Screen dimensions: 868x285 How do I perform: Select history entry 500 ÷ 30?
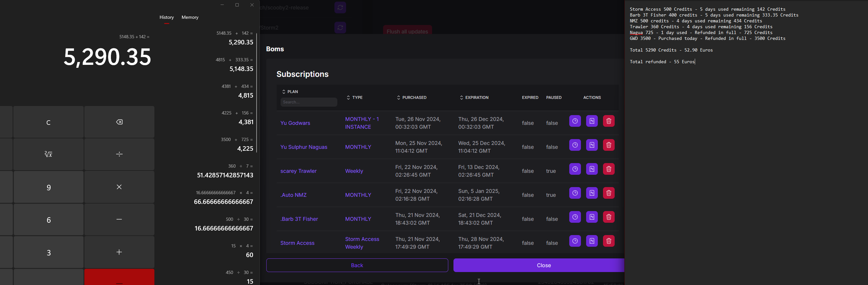point(225,224)
